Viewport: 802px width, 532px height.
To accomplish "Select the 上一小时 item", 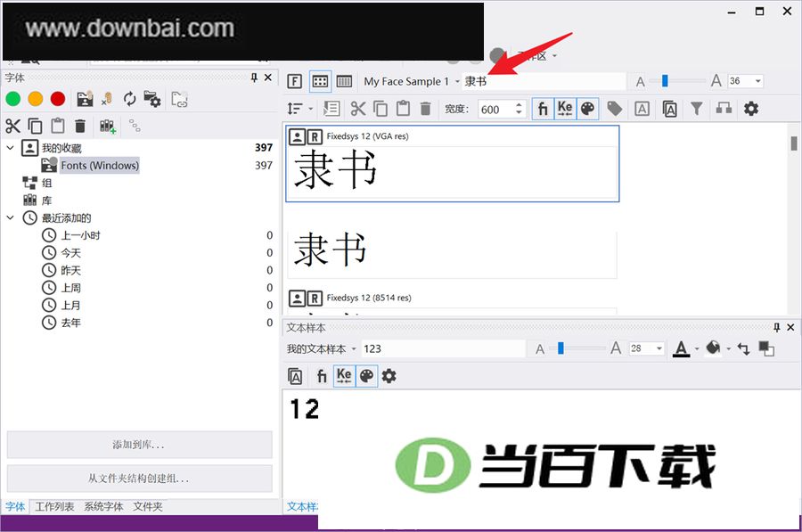I will click(x=80, y=235).
